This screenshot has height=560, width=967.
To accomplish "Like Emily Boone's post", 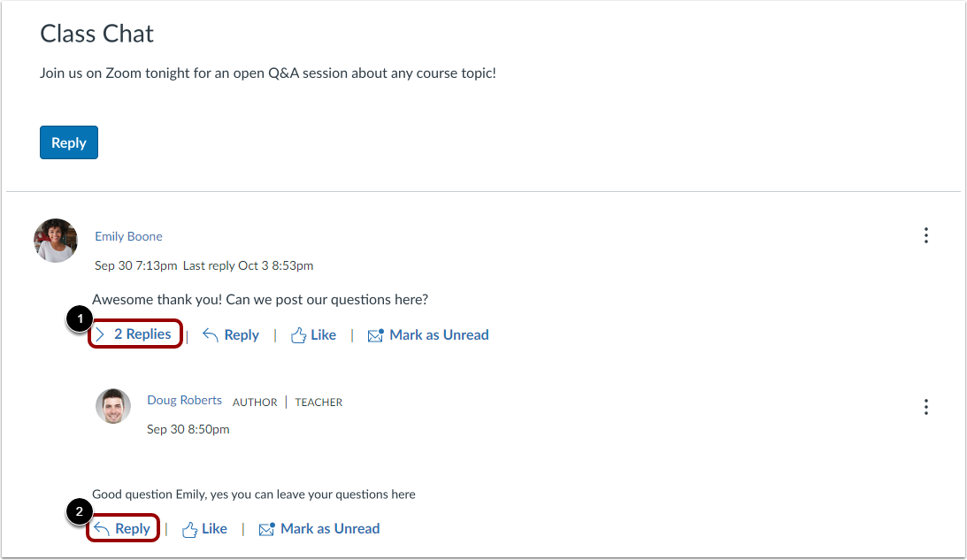I will pyautogui.click(x=312, y=334).
